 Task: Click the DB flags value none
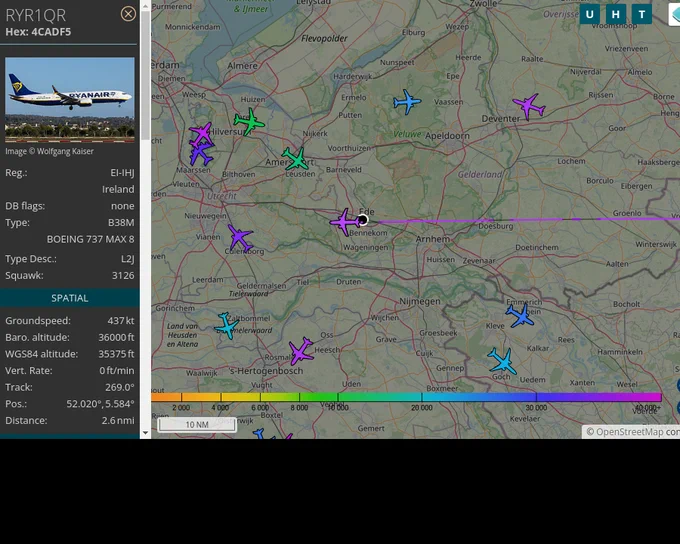point(123,206)
